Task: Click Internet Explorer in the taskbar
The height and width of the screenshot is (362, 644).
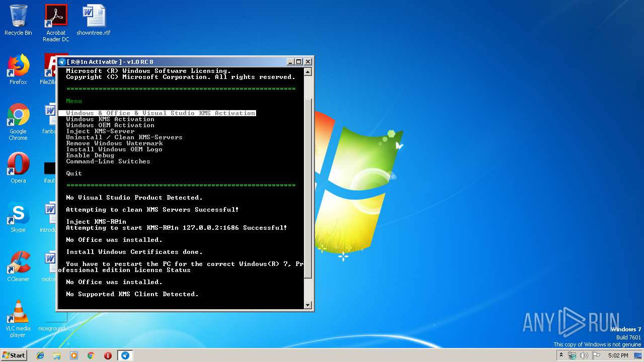Action: [x=40, y=355]
